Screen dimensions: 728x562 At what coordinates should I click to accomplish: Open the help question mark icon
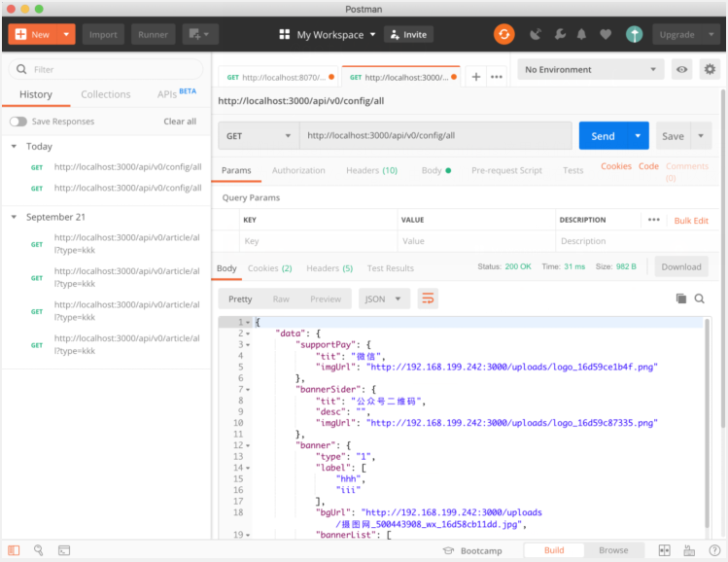coord(714,550)
